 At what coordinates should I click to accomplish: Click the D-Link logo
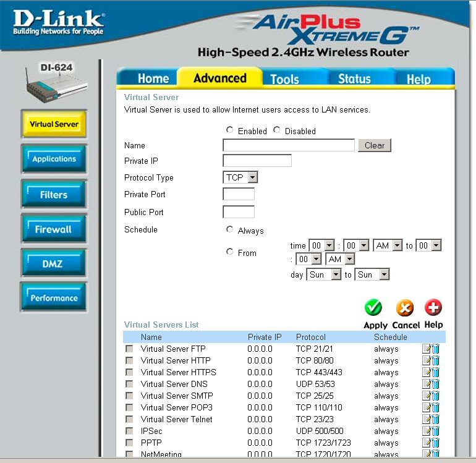[x=58, y=22]
